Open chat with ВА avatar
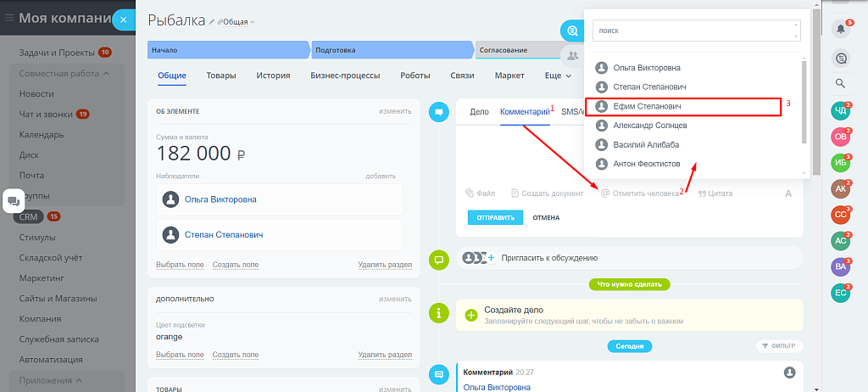The height and width of the screenshot is (392, 868). pos(840,266)
